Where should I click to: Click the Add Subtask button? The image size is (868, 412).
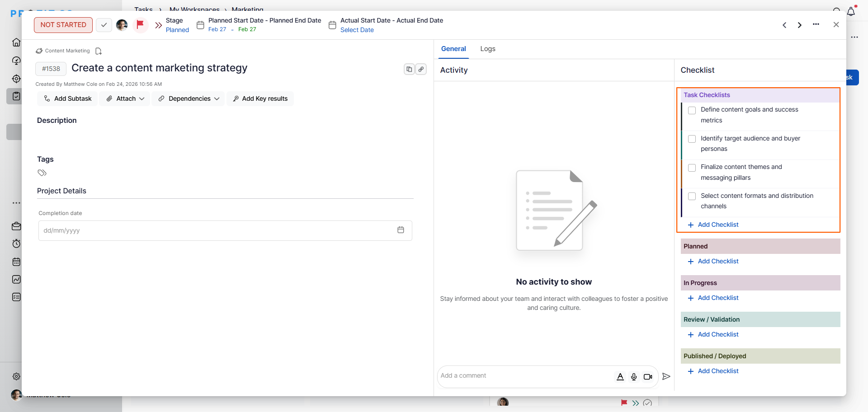68,98
